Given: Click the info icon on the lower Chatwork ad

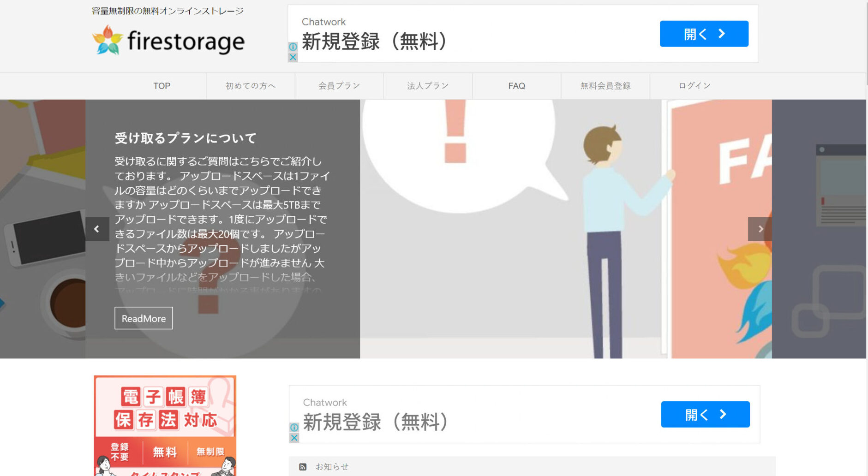Looking at the screenshot, I should [295, 428].
